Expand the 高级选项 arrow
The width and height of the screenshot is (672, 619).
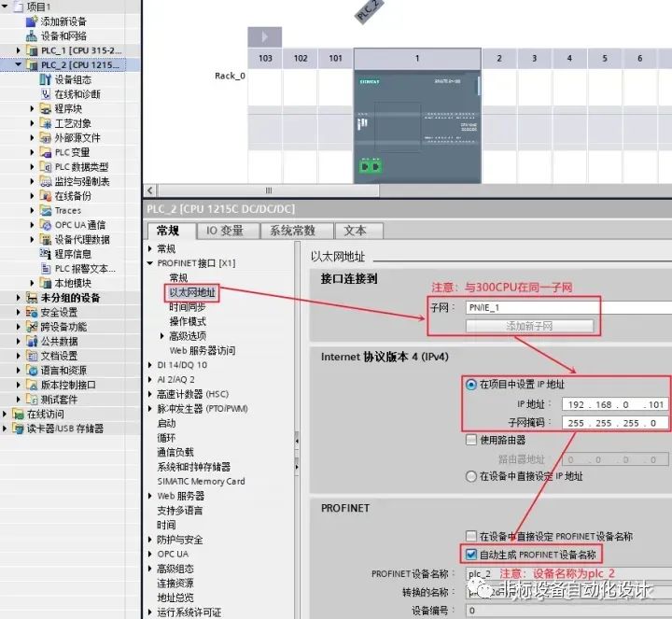162,336
